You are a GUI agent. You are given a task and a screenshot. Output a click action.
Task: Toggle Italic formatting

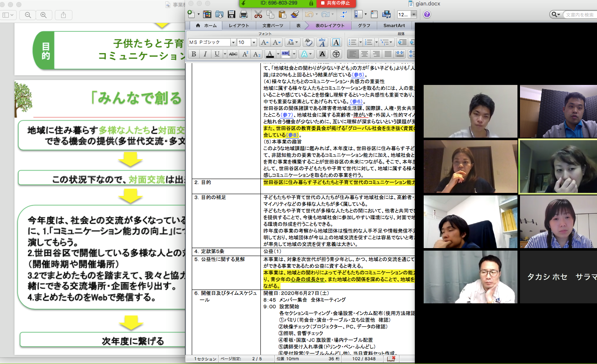coord(205,54)
